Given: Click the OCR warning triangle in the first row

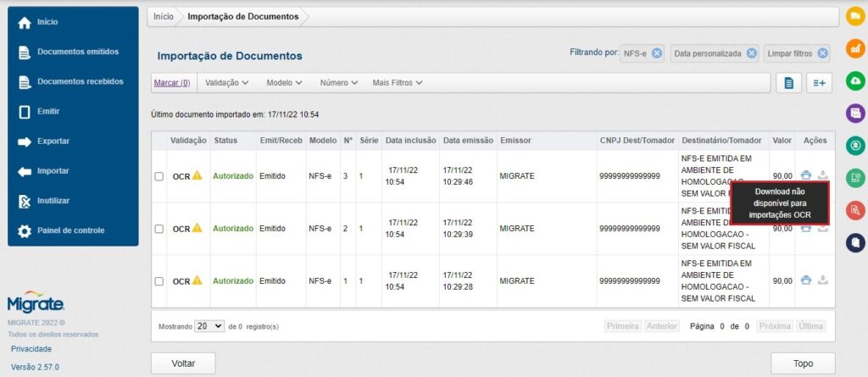Looking at the screenshot, I should coord(198,176).
